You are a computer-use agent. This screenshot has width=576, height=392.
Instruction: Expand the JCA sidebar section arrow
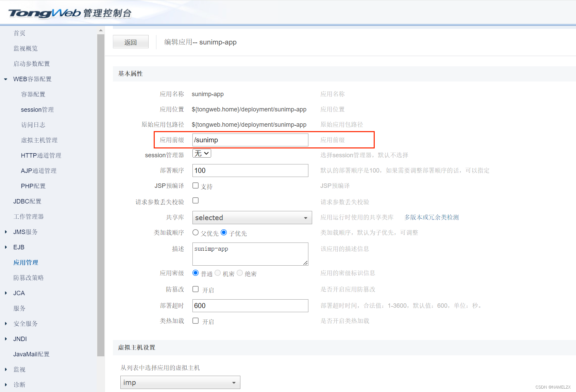pyautogui.click(x=6, y=293)
